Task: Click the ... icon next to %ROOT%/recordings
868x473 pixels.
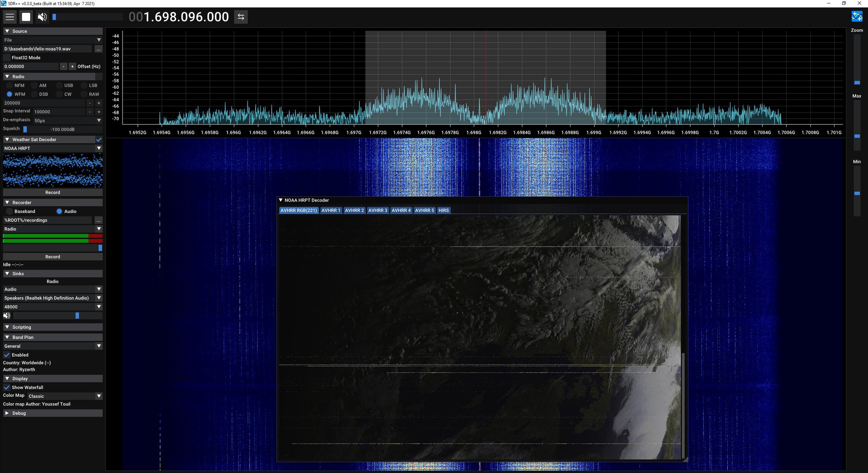Action: 98,220
